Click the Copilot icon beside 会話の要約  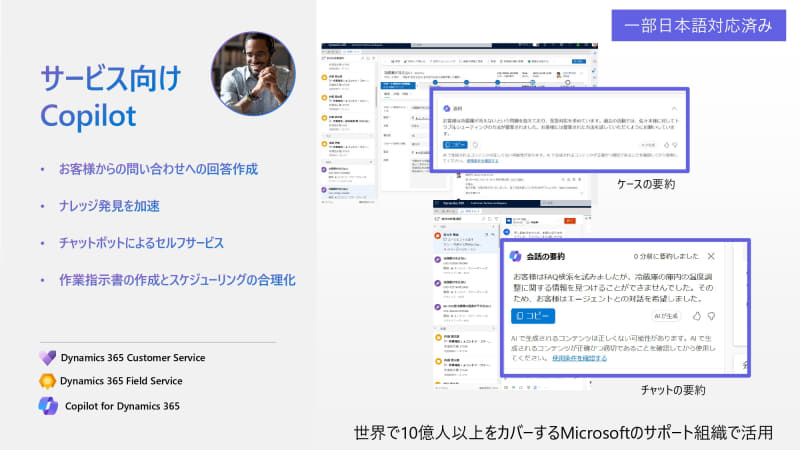tap(515, 256)
